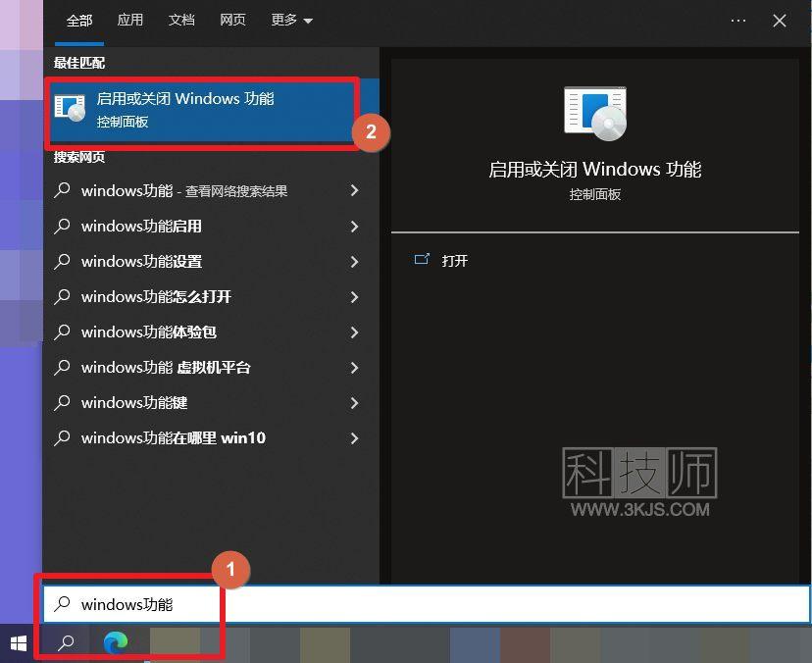Viewport: 812px width, 663px height.
Task: Open the Windows Start button
Action: point(19,643)
